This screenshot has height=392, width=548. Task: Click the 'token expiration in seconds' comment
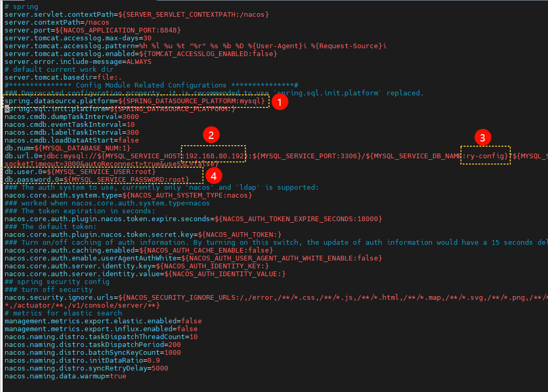point(80,211)
